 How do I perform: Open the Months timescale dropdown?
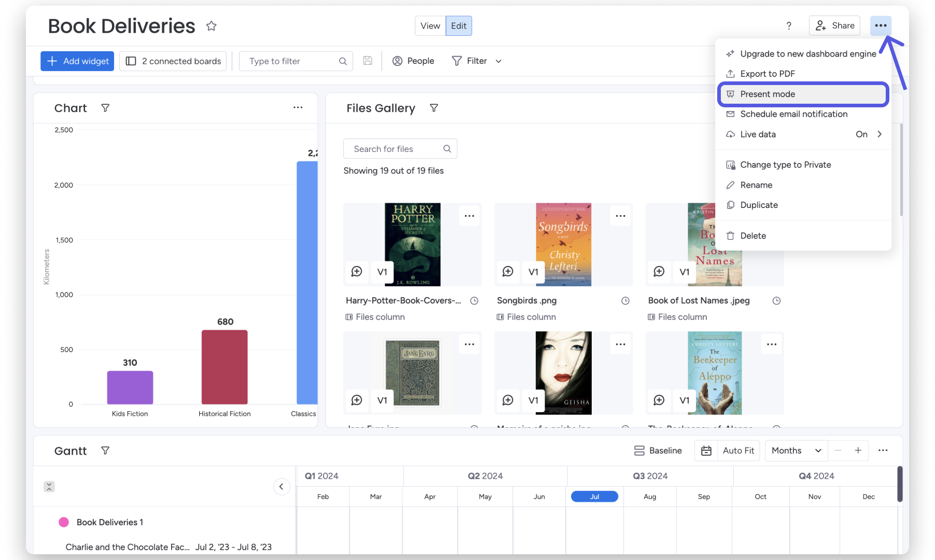[x=796, y=451]
